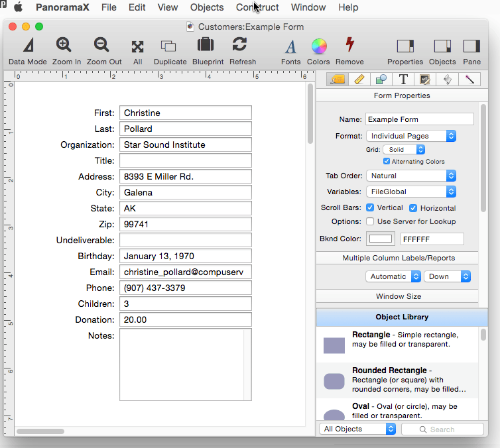Open the Fonts panel icon
Screen dimensions: 500x448
pos(290,47)
